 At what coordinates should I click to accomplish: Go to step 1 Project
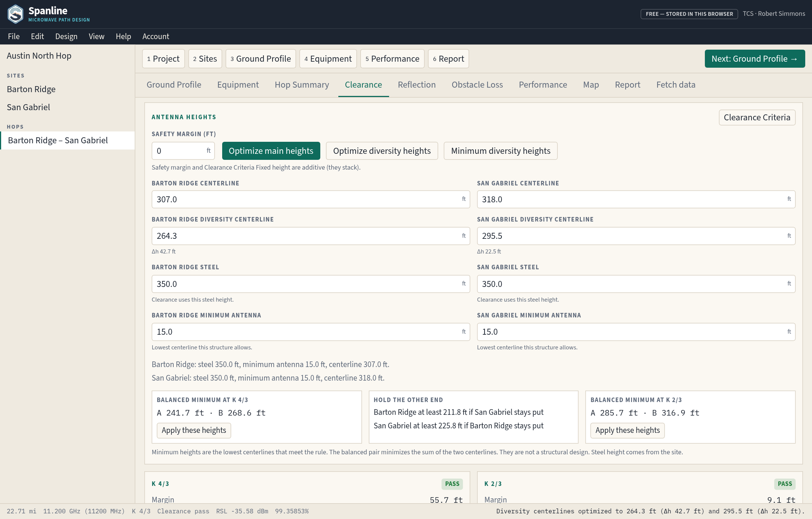pyautogui.click(x=164, y=59)
